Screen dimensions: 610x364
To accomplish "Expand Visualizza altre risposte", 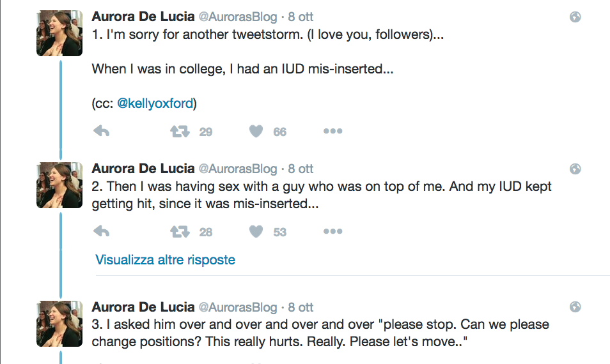I will (x=165, y=260).
